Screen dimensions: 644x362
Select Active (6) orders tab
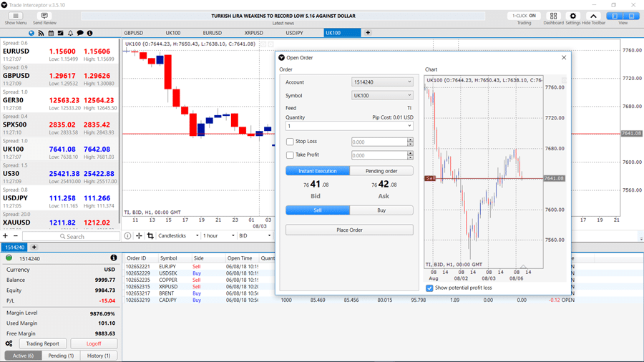click(x=23, y=356)
